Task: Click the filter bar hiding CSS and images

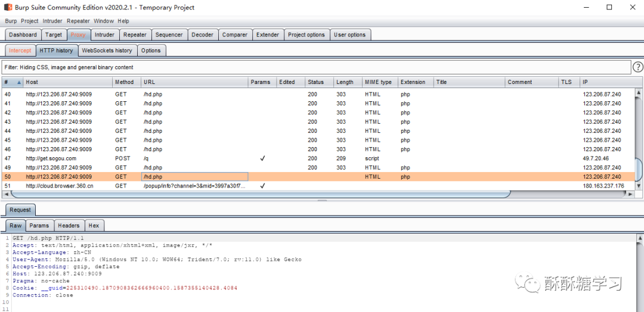Action: (x=316, y=67)
